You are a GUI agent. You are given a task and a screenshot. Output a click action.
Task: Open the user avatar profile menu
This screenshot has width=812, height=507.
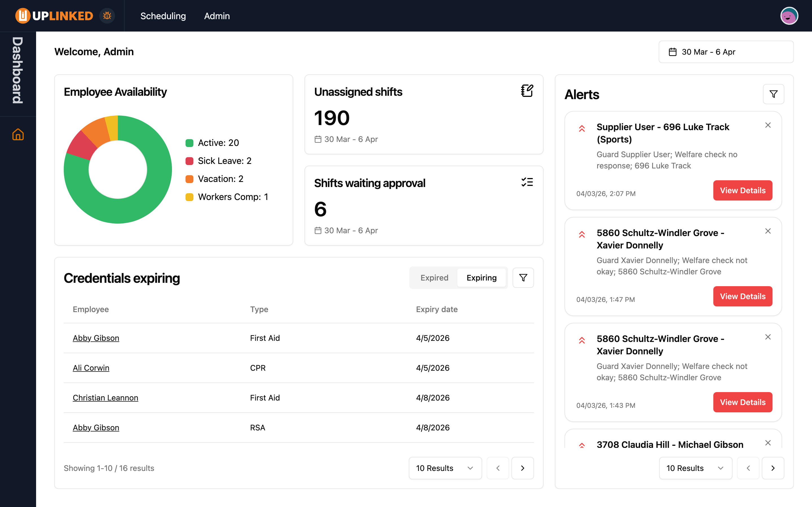coord(789,16)
